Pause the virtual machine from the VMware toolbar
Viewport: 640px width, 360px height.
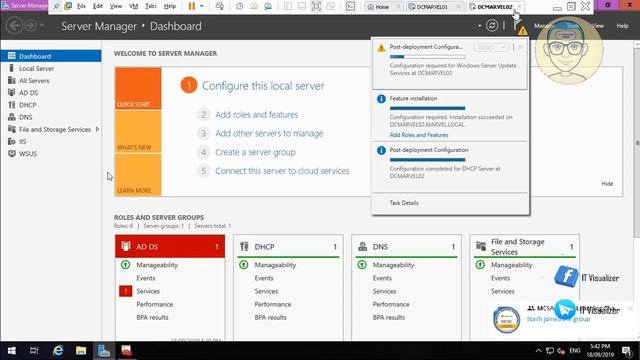click(x=191, y=6)
